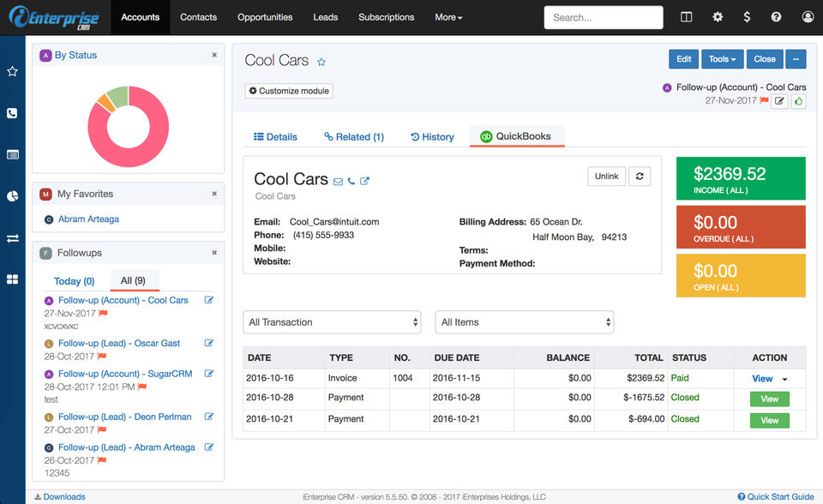823x504 pixels.
Task: Close the By Status widget
Action: click(x=214, y=55)
